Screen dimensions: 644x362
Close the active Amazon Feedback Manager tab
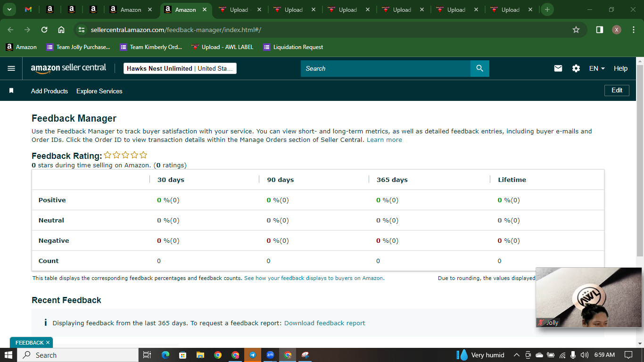(x=204, y=9)
